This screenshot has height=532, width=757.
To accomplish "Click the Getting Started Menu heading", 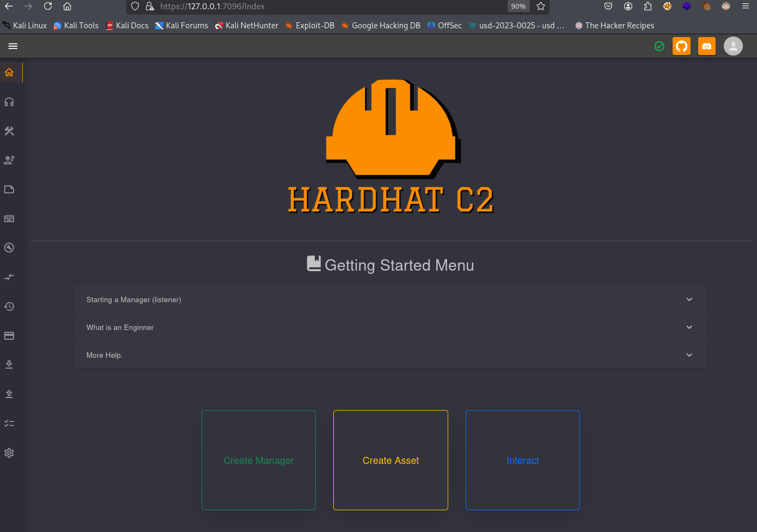I will [x=390, y=265].
